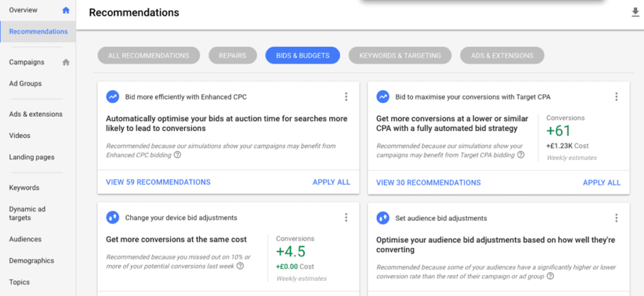Click help icon beside potential conversions last week
The height and width of the screenshot is (296, 644).
click(x=240, y=266)
